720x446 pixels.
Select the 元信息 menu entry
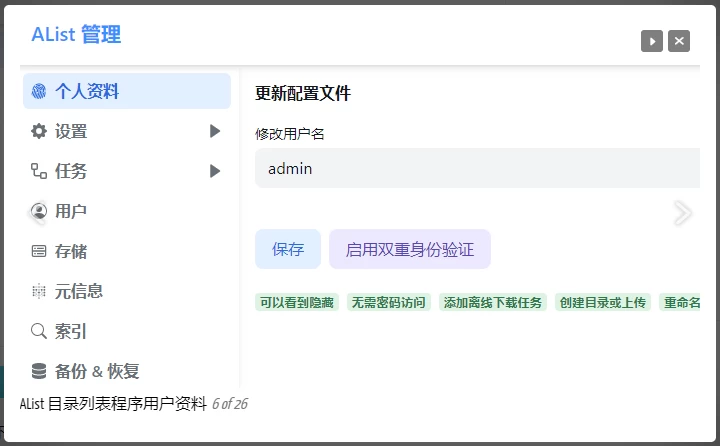coord(79,291)
